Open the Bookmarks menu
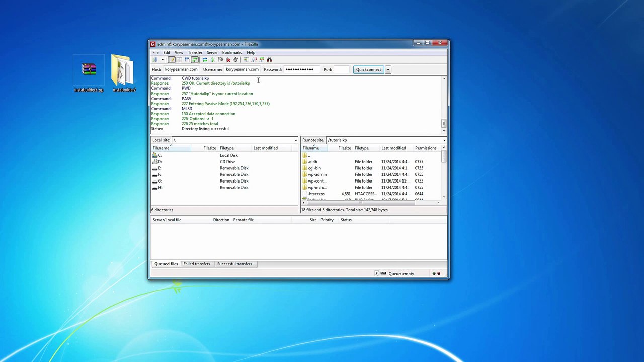This screenshot has width=644, height=362. (x=232, y=52)
